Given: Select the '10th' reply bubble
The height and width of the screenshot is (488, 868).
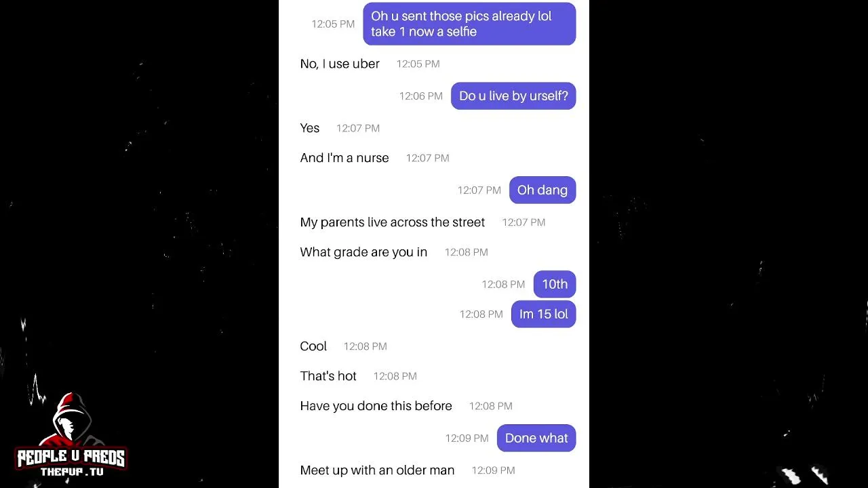Looking at the screenshot, I should (x=555, y=284).
